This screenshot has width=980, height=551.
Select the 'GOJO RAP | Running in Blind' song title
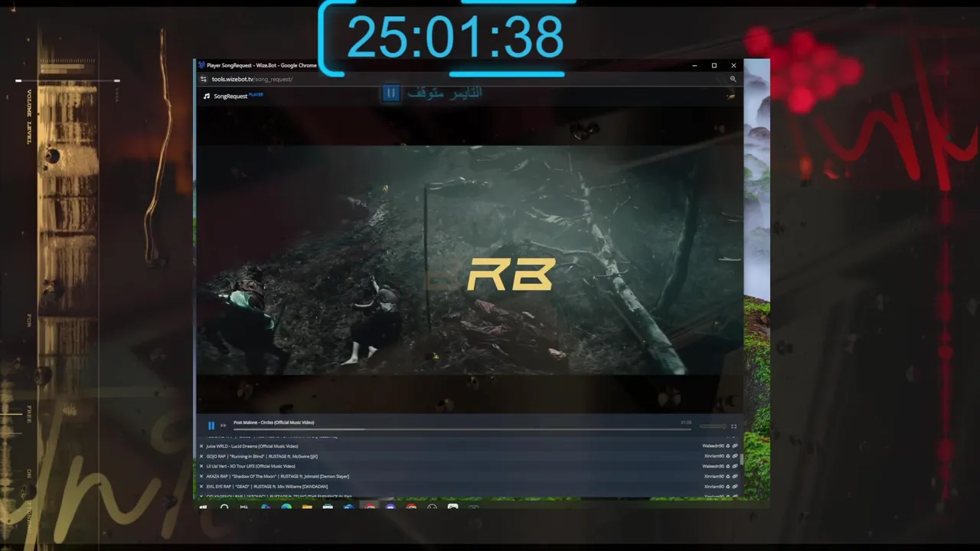click(x=262, y=456)
